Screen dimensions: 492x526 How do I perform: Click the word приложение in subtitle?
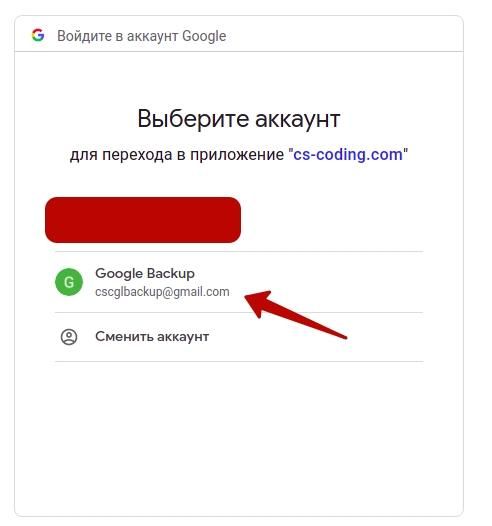[x=237, y=155]
